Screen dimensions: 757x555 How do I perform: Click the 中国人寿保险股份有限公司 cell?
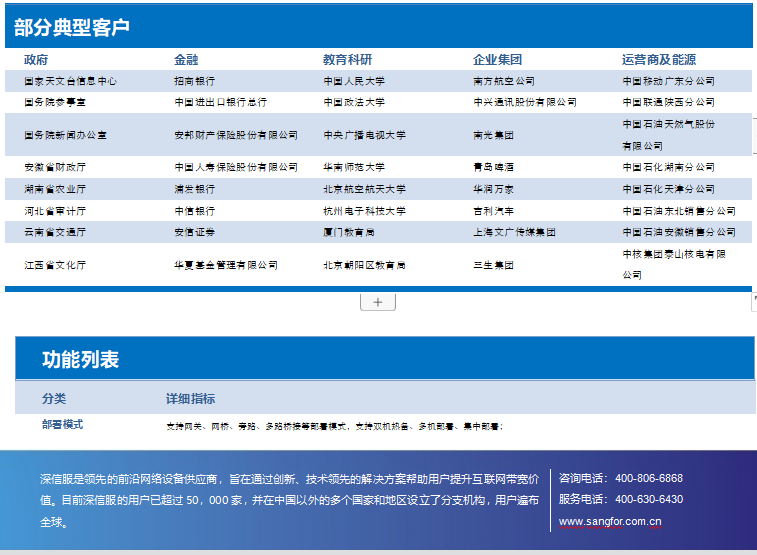click(236, 167)
